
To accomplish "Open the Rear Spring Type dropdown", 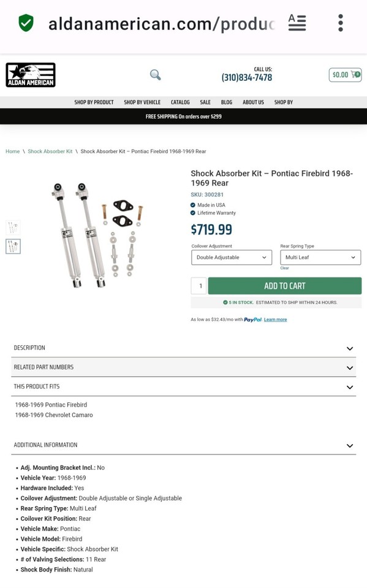I will 320,257.
